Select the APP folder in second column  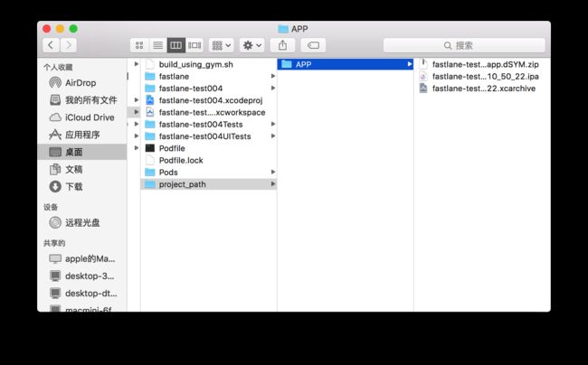coord(345,64)
